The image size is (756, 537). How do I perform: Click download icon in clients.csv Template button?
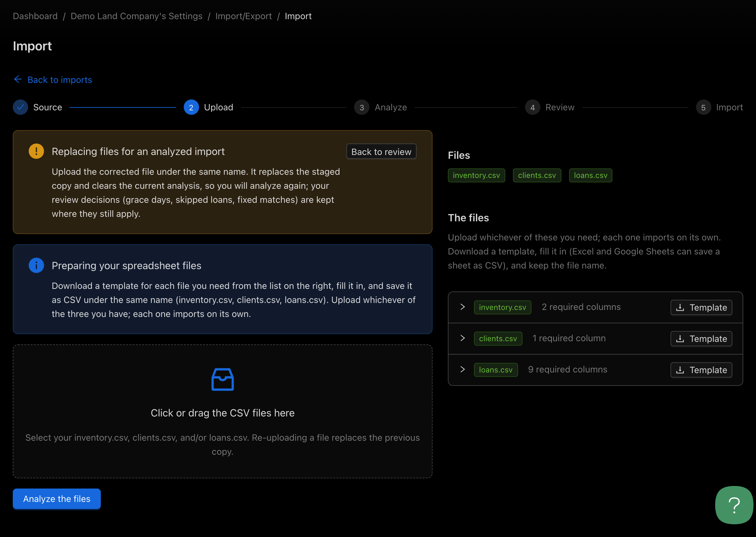680,339
